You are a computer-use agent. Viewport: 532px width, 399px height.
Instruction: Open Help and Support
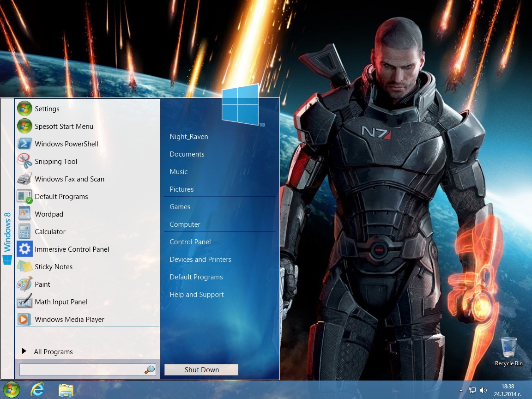[x=197, y=295]
